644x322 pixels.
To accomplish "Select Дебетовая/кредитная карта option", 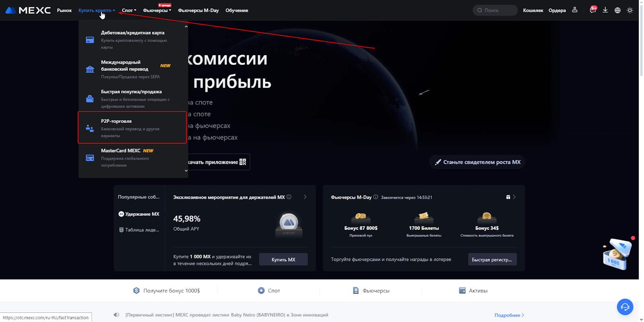I will [x=133, y=39].
